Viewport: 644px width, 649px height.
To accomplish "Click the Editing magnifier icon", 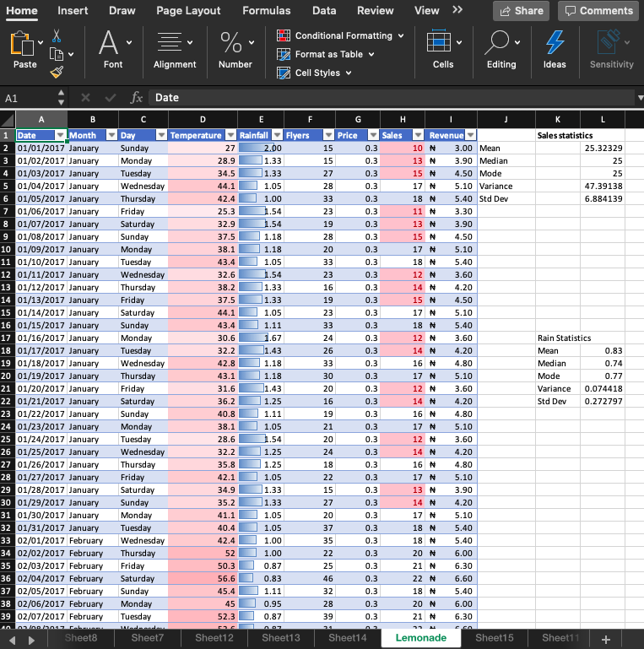I will (497, 43).
